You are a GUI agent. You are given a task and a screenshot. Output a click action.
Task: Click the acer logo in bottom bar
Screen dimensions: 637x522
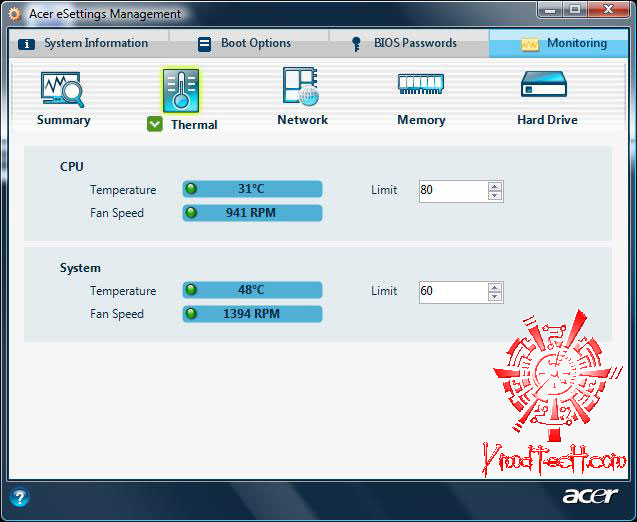pos(589,496)
